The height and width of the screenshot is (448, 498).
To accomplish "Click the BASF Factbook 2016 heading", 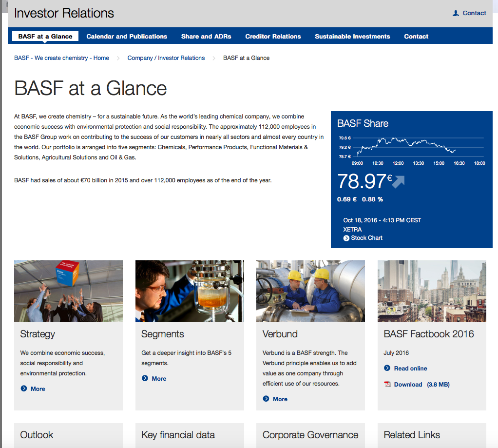I will (x=429, y=334).
